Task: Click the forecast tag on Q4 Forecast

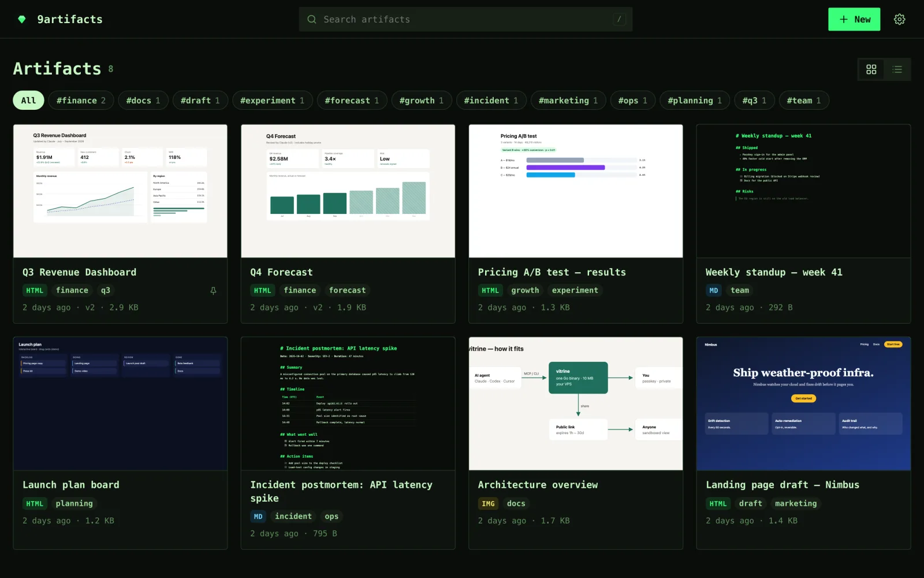Action: (347, 291)
